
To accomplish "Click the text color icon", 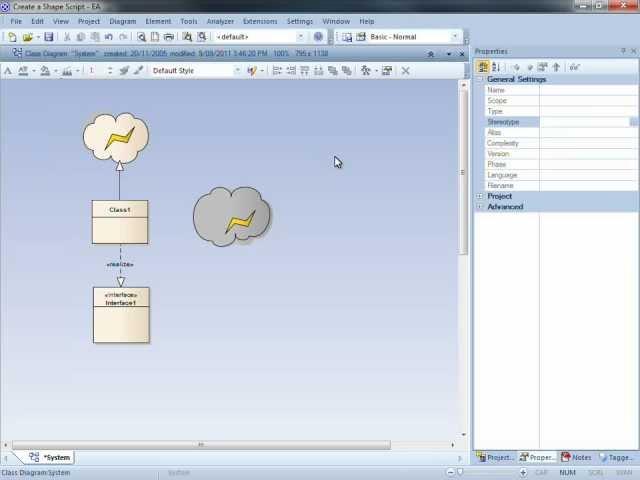I will 23,71.
